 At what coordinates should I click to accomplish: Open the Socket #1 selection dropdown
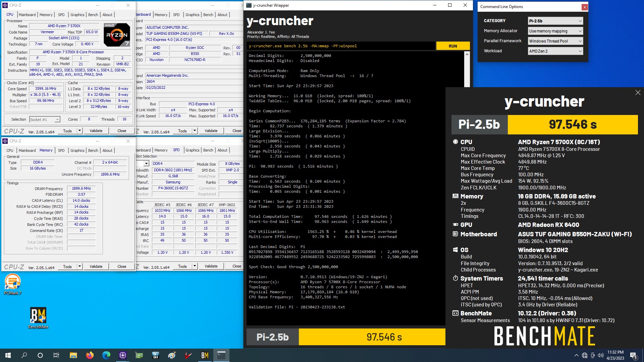pos(45,120)
